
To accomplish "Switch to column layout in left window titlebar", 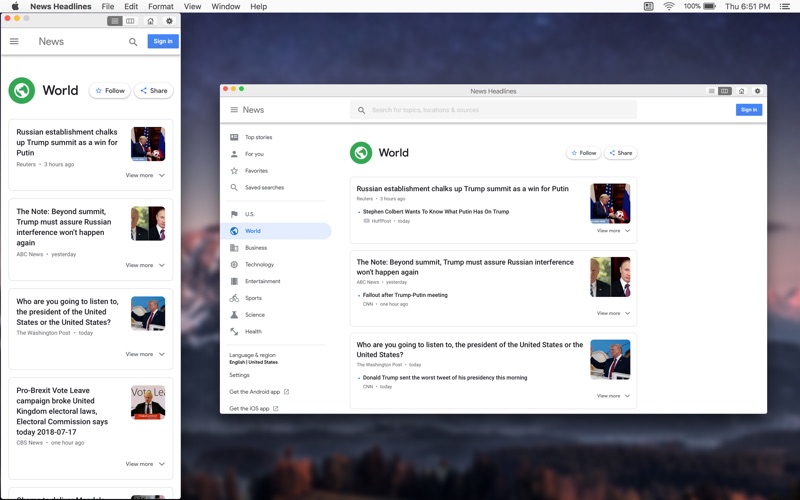I will pyautogui.click(x=130, y=21).
